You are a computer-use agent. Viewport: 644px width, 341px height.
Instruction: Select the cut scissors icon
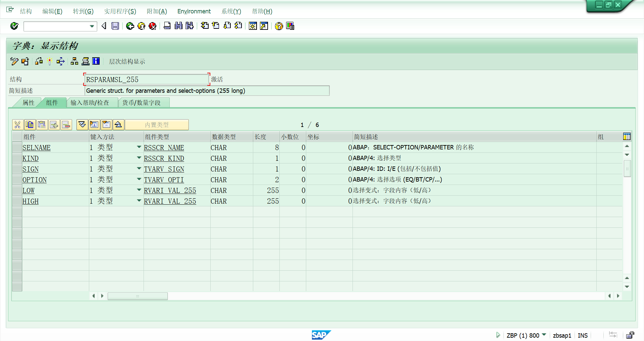tap(17, 125)
